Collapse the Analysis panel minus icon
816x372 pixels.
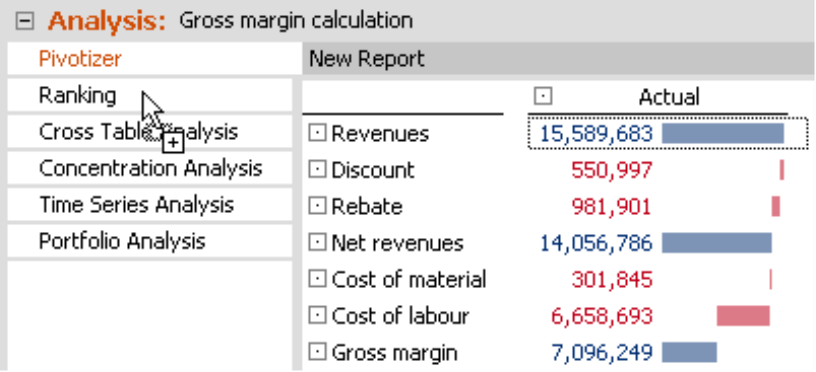coord(24,21)
